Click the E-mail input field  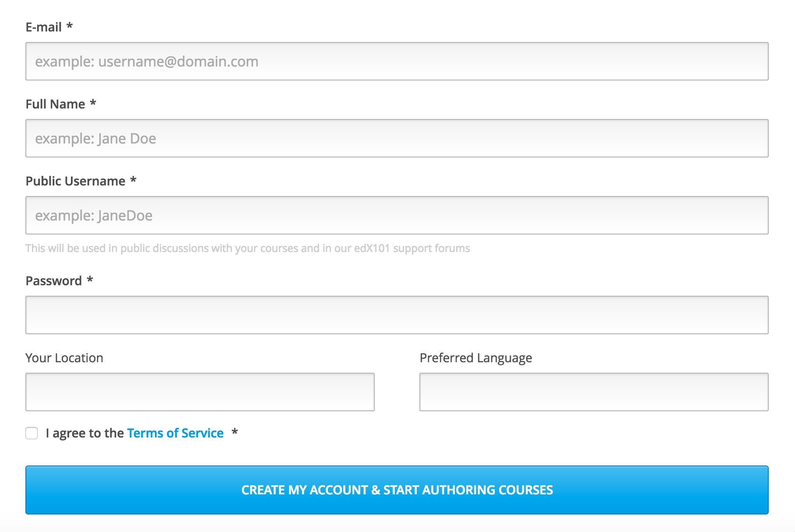[397, 61]
